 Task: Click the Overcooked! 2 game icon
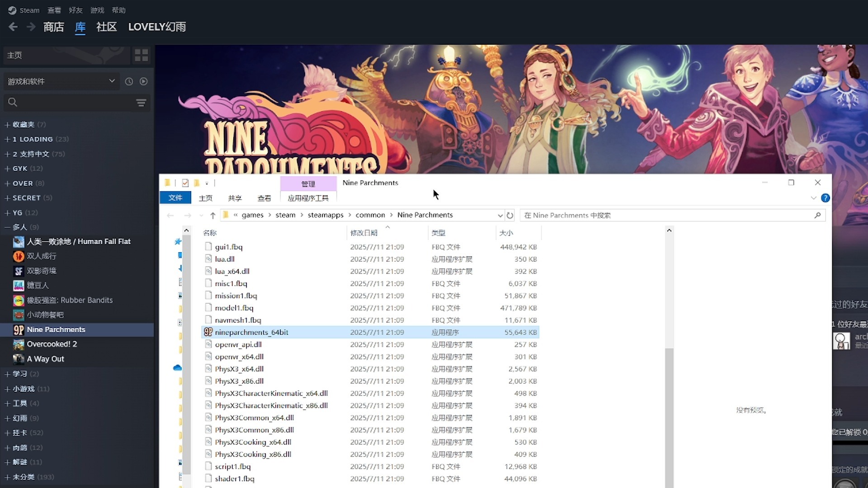19,344
